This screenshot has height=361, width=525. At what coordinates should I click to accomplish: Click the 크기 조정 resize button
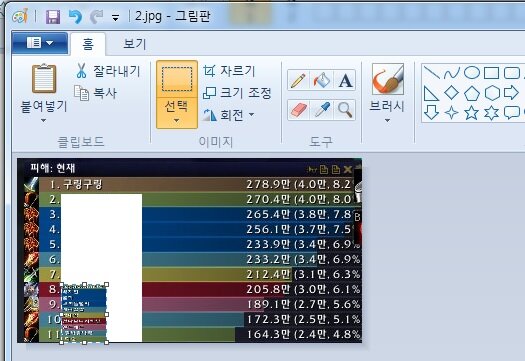pyautogui.click(x=237, y=93)
